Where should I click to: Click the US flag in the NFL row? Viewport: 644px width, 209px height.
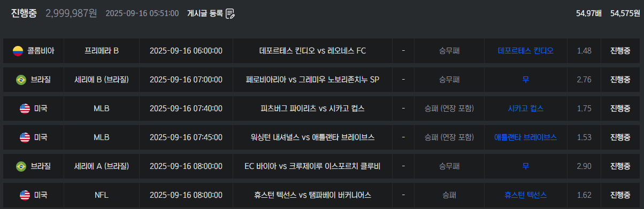point(25,195)
